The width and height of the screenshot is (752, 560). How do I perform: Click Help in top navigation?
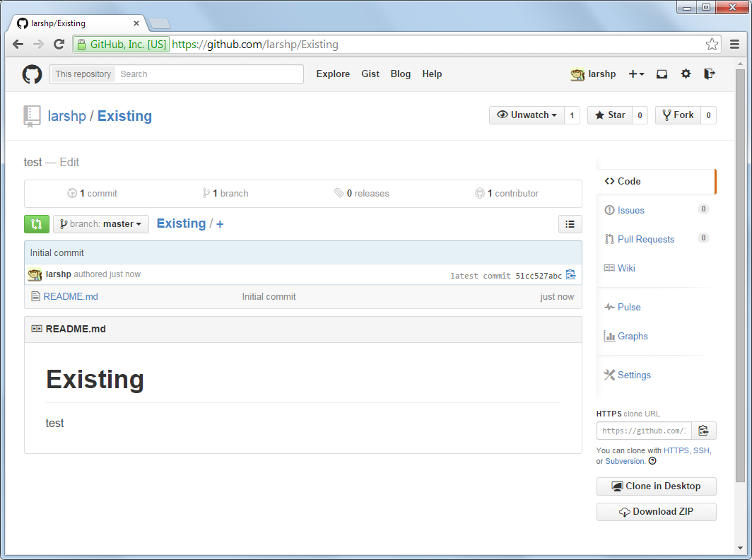pyautogui.click(x=432, y=74)
